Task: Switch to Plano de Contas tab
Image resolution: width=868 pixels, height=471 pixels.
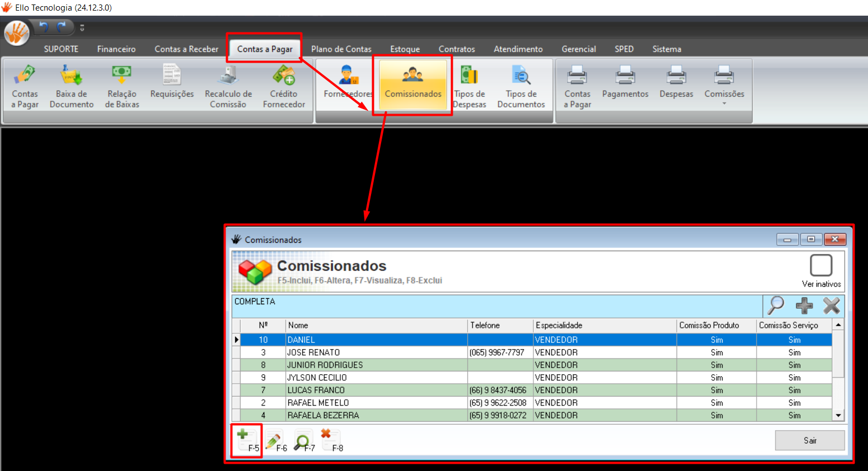Action: [x=341, y=49]
